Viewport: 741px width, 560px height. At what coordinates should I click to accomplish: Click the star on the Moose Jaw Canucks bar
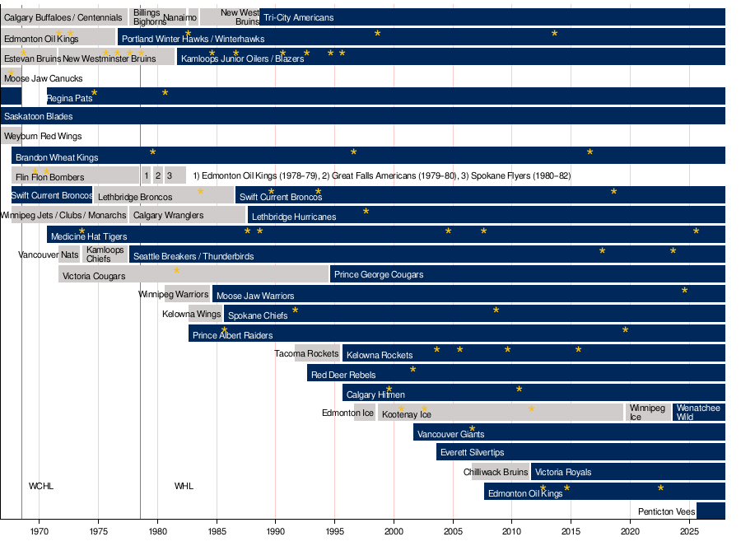tap(11, 72)
